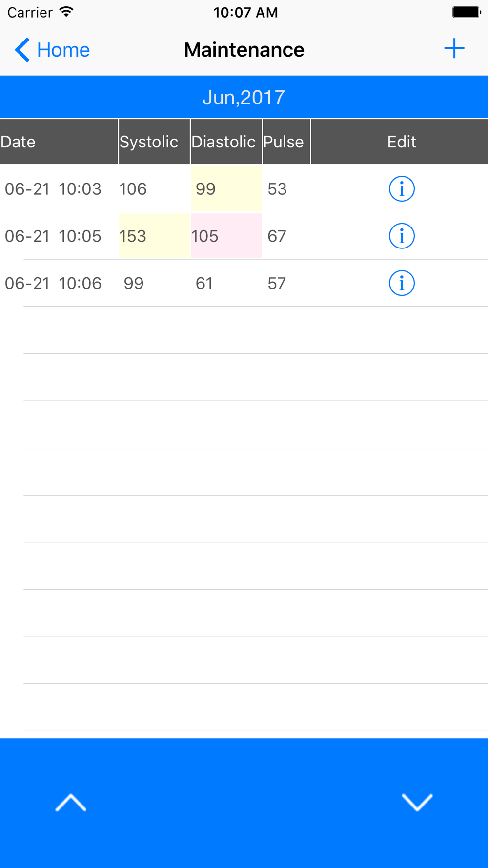Viewport: 488px width, 868px height.
Task: Tap the Wi-Fi status icon
Action: 66,12
